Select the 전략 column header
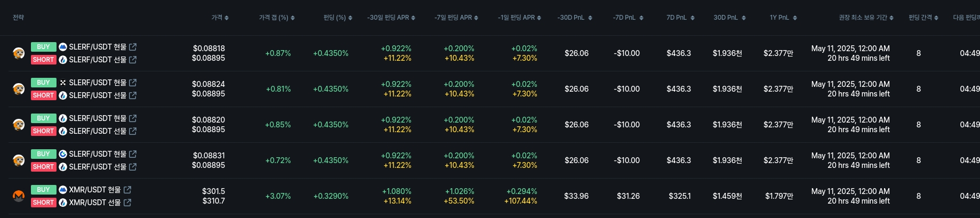Image resolution: width=980 pixels, height=218 pixels. 19,18
